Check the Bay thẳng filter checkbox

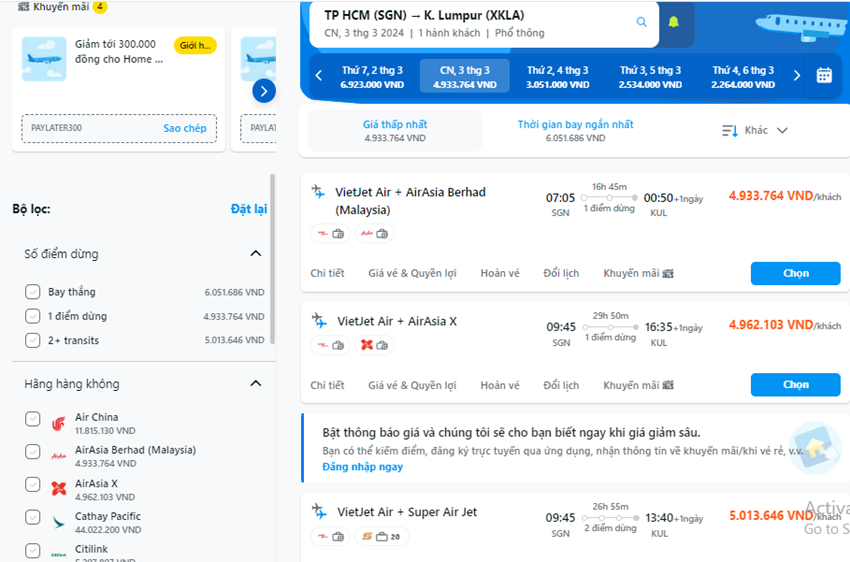(x=33, y=292)
